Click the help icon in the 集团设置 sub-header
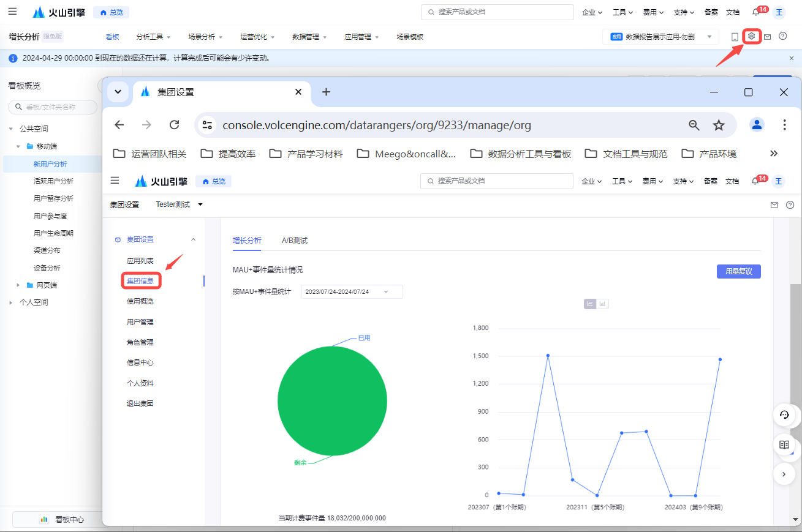The image size is (802, 532). pyautogui.click(x=790, y=205)
